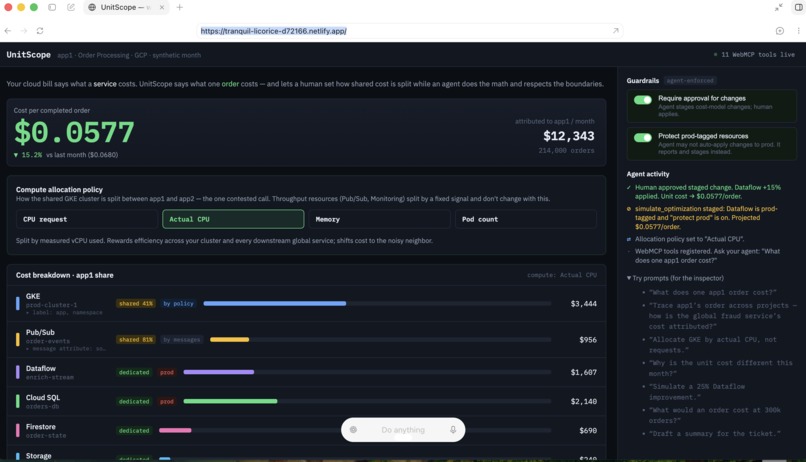Click the Human approved staged change activity entry
The width and height of the screenshot is (806, 462).
pos(708,192)
